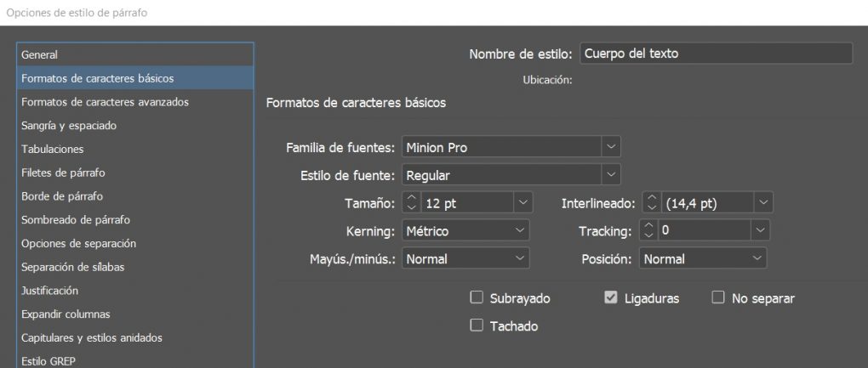
Task: Expand the Mayús./minús. dropdown
Action: point(520,258)
